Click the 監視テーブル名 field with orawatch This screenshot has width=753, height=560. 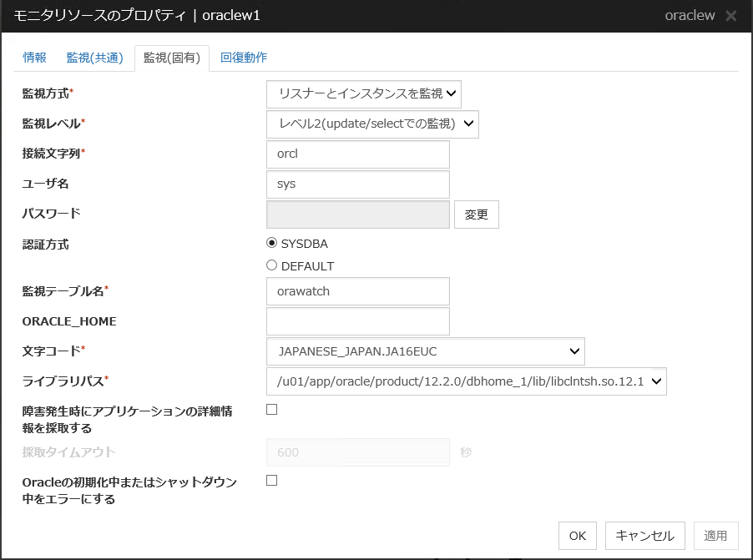point(357,291)
